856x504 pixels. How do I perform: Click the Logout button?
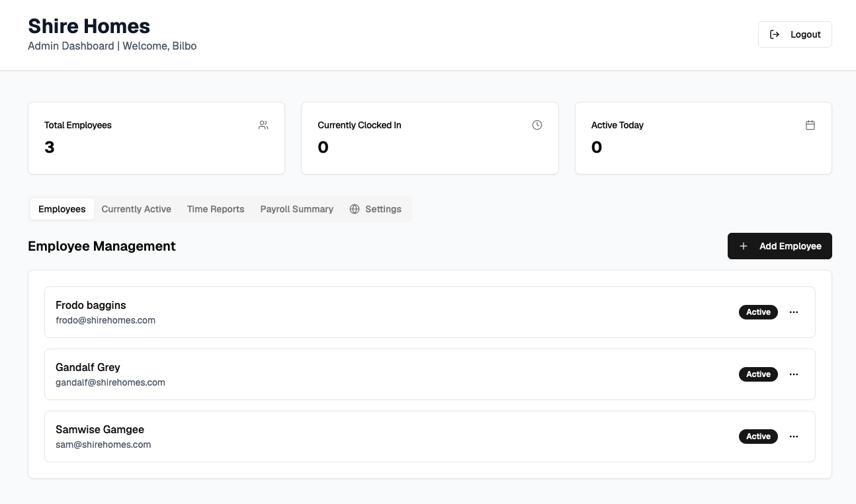794,34
